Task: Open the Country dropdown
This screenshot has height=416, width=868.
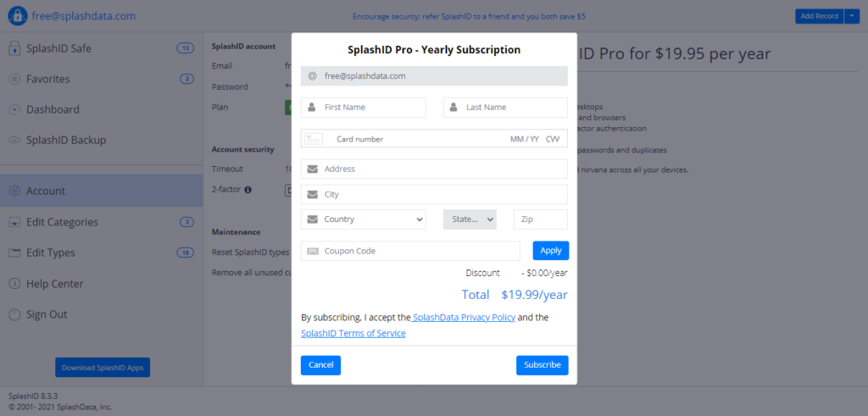Action: tap(363, 219)
